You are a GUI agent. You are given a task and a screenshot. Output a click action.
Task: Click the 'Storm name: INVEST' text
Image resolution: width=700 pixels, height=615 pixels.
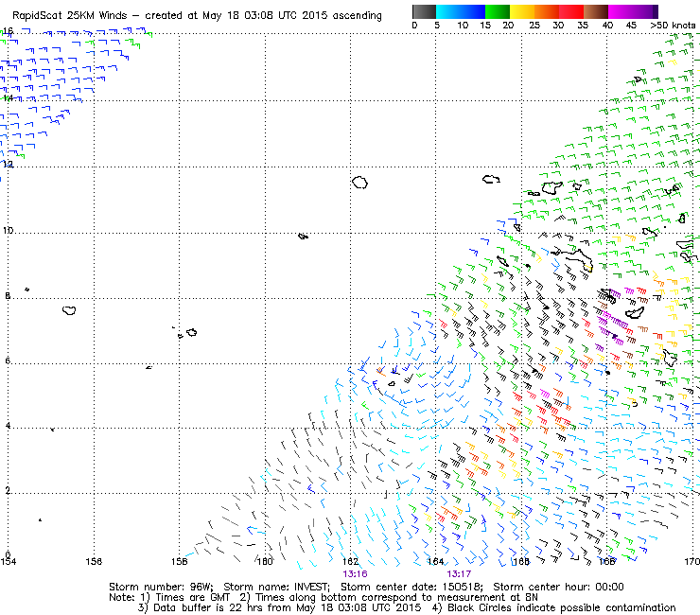tap(276, 587)
